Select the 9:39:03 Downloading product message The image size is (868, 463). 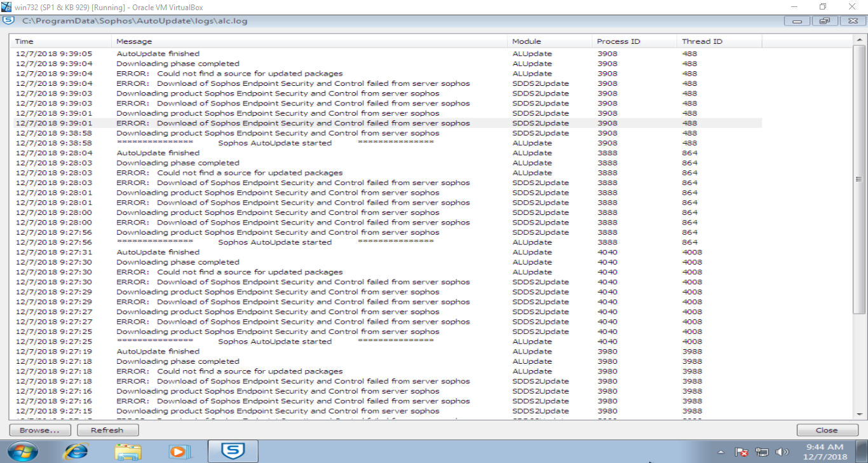(278, 93)
